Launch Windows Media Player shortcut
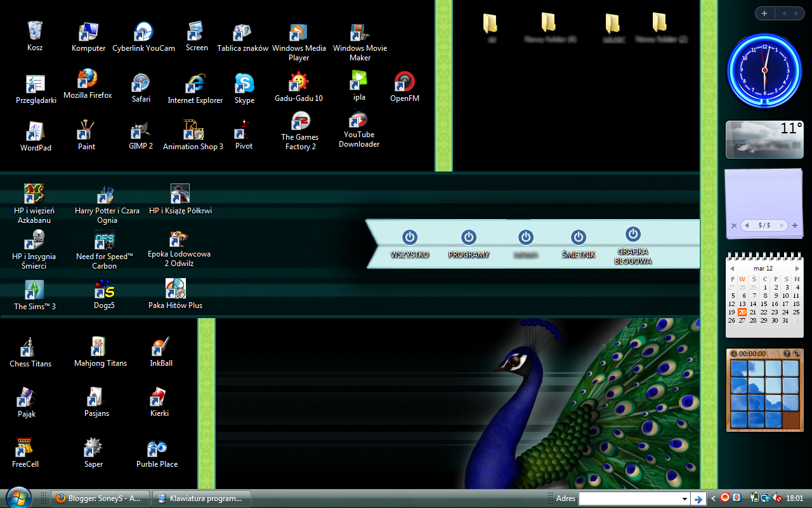This screenshot has width=812, height=508. point(299,41)
